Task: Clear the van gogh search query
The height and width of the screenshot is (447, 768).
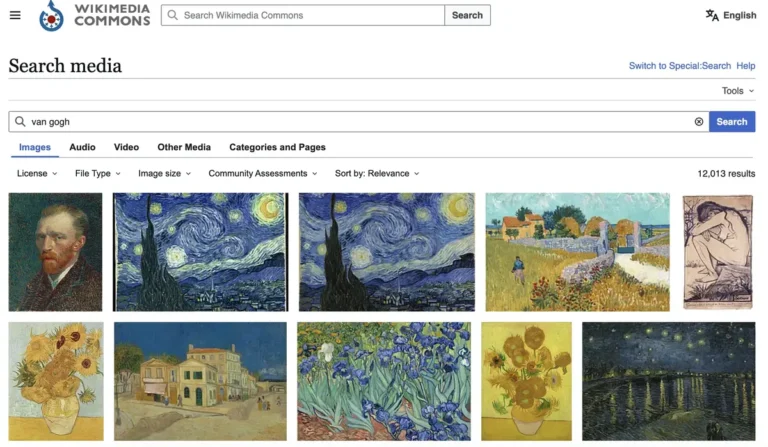Action: pyautogui.click(x=698, y=122)
